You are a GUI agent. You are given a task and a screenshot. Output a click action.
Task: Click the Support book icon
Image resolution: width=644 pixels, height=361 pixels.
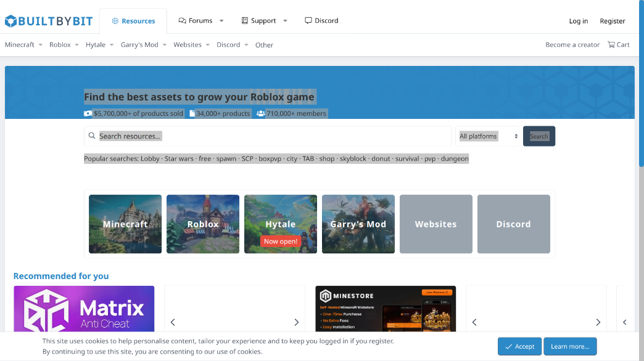[x=246, y=20]
